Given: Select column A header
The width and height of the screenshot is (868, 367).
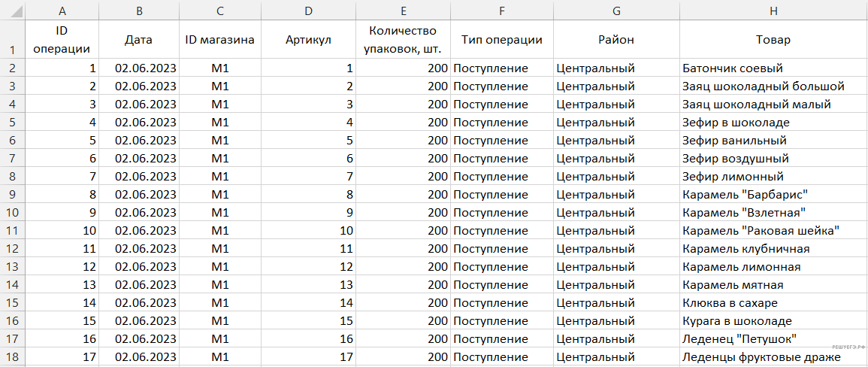Looking at the screenshot, I should [x=62, y=10].
